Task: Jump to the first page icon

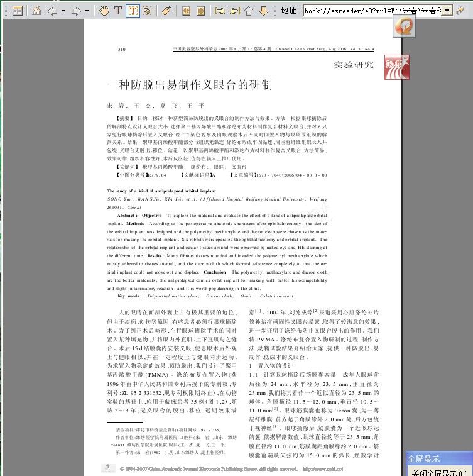Action: 219,11
